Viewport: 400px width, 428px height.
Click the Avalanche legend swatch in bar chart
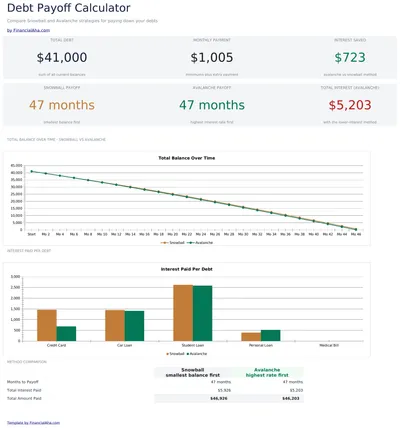[188, 354]
